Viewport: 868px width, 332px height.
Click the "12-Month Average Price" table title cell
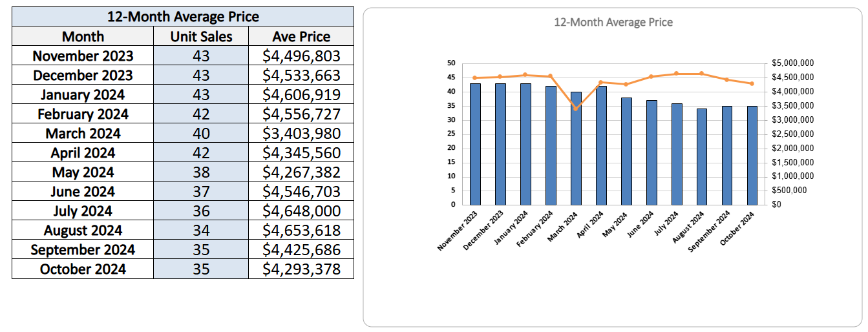[x=183, y=17]
